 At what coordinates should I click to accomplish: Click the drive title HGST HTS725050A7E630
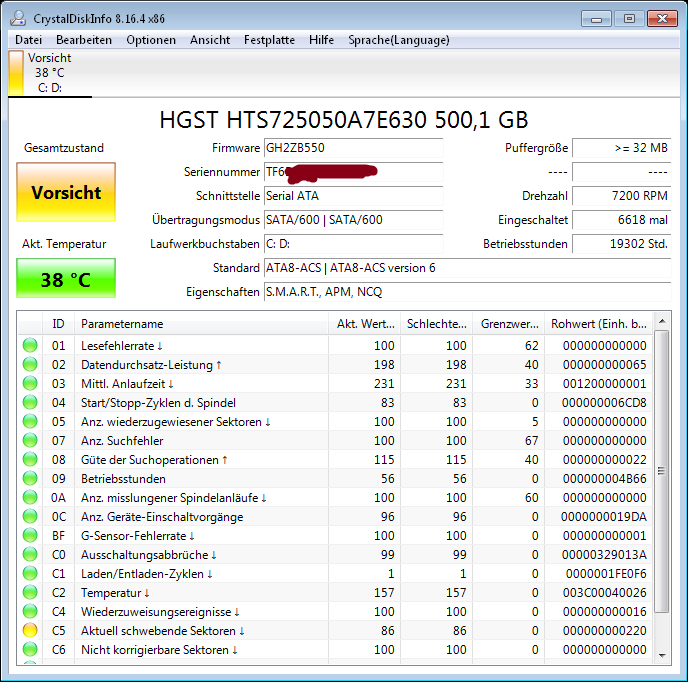(x=344, y=120)
